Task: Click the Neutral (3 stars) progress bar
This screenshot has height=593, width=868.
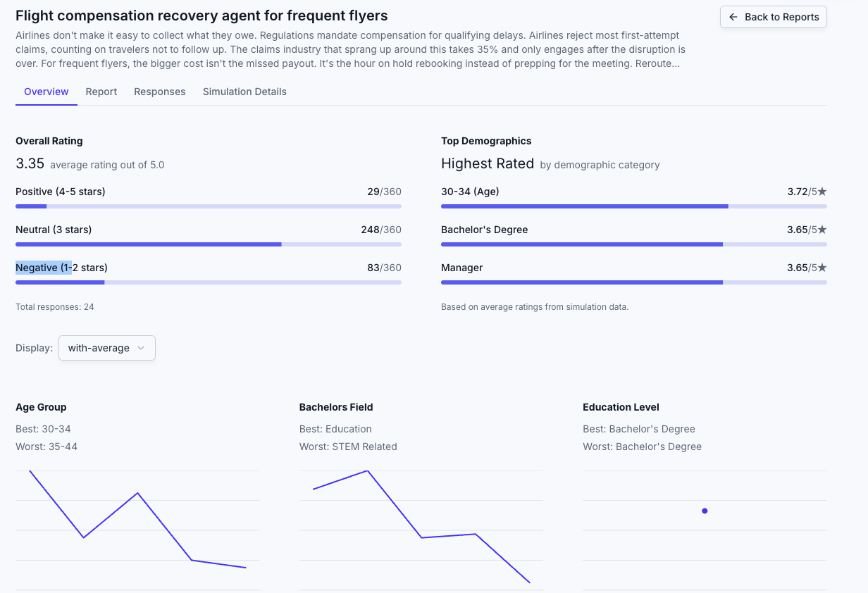Action: pyautogui.click(x=209, y=244)
